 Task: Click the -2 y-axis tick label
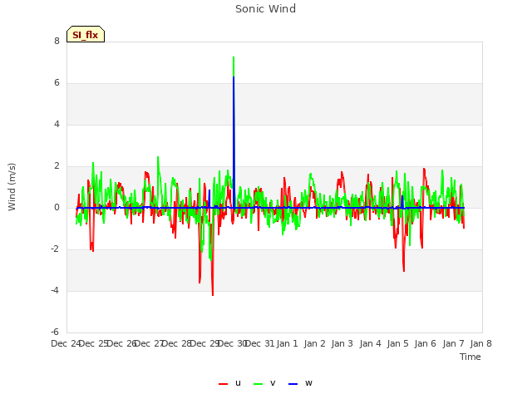pos(55,249)
